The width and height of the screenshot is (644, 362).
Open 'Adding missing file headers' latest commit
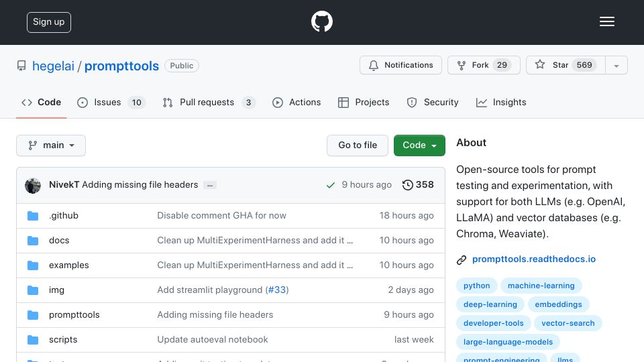coord(140,185)
